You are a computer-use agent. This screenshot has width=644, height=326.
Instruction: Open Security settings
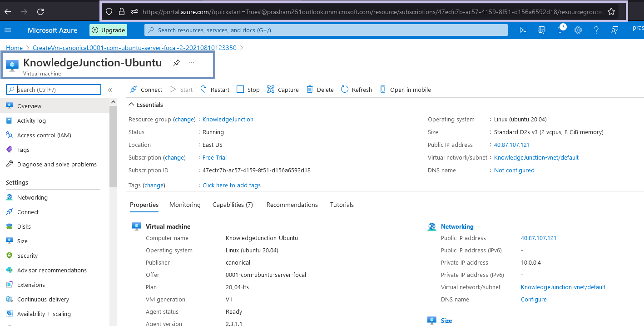[x=54, y=256]
